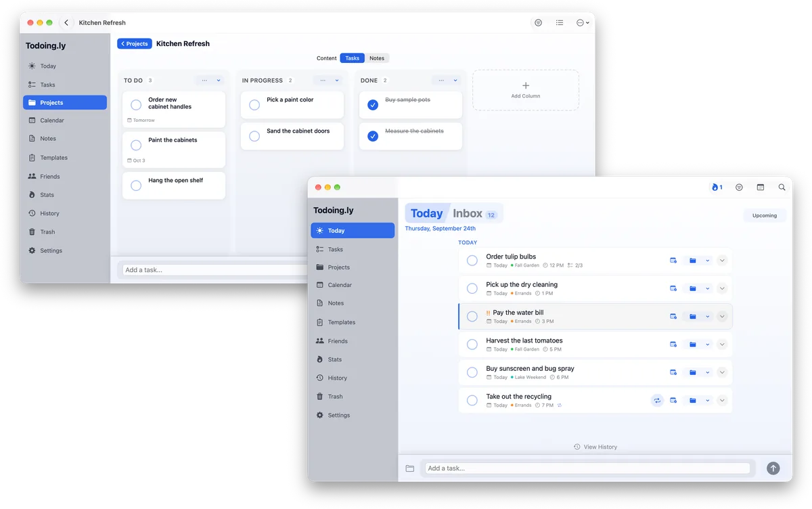Click the folder icon beside the Add a task field
Viewport: 812px width, 509px height.
(x=409, y=468)
